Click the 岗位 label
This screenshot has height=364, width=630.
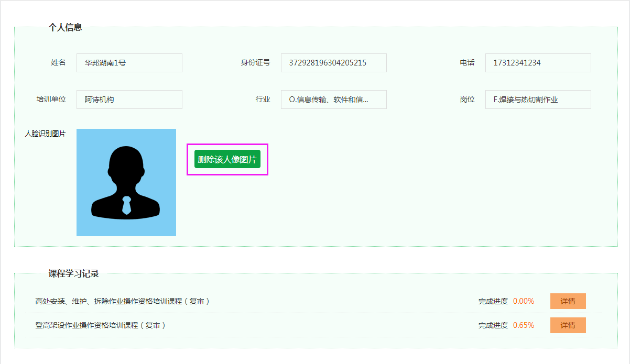click(x=468, y=100)
